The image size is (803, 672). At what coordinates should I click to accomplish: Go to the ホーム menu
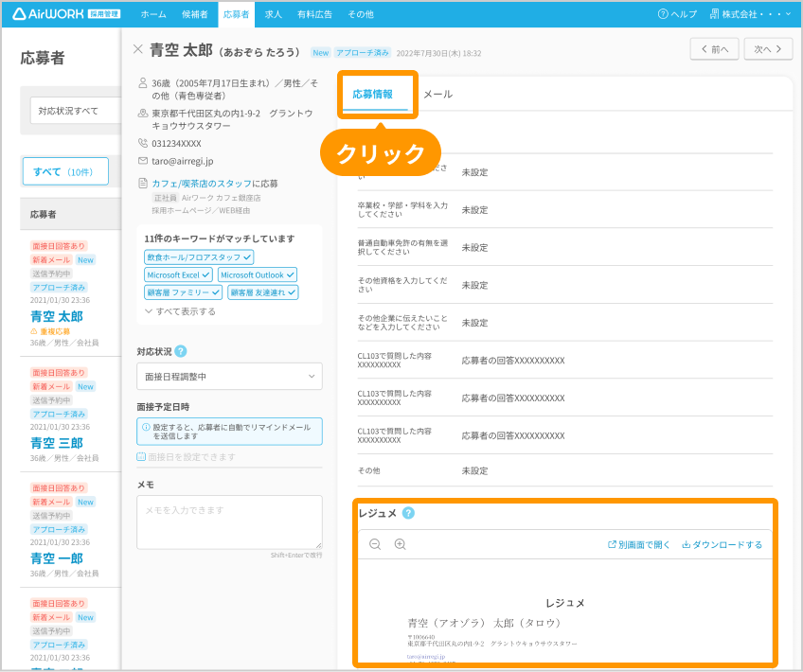pyautogui.click(x=153, y=14)
